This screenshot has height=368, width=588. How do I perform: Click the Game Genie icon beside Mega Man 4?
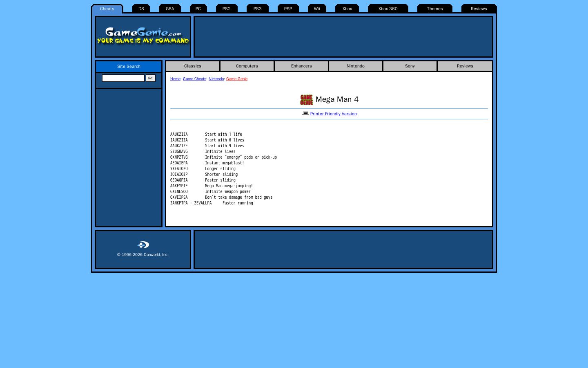click(307, 100)
